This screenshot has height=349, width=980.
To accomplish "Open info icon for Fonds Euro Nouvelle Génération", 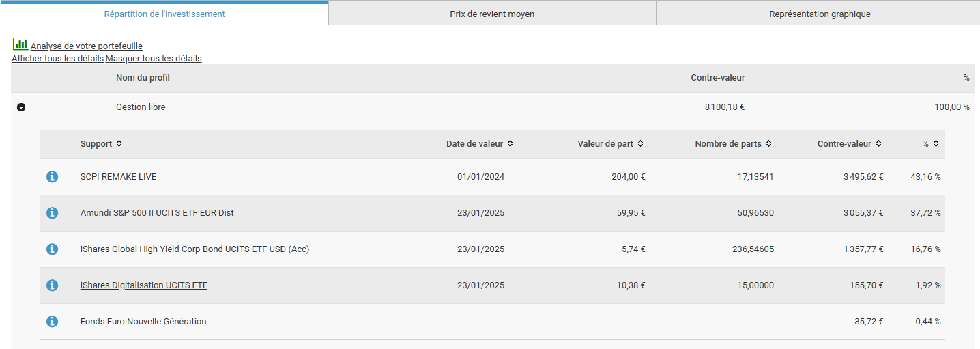I will [52, 322].
